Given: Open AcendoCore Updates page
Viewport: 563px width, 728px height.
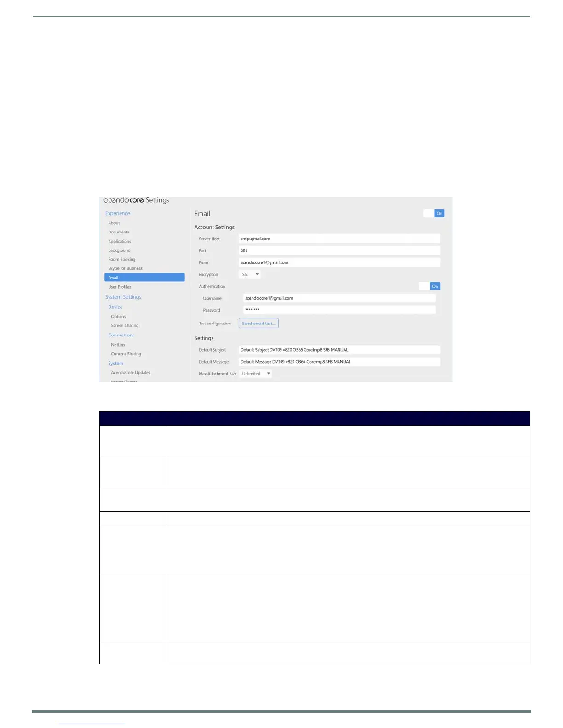Looking at the screenshot, I should click(131, 373).
